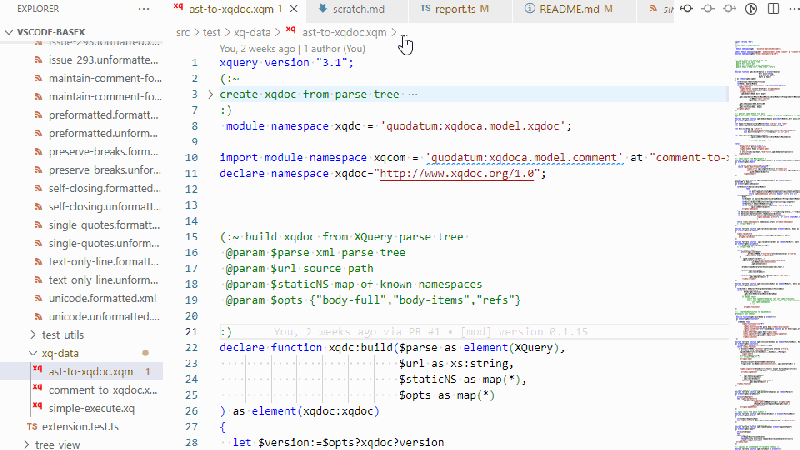Open file issue 293.unformatte...
The image size is (800, 450).
[104, 60]
